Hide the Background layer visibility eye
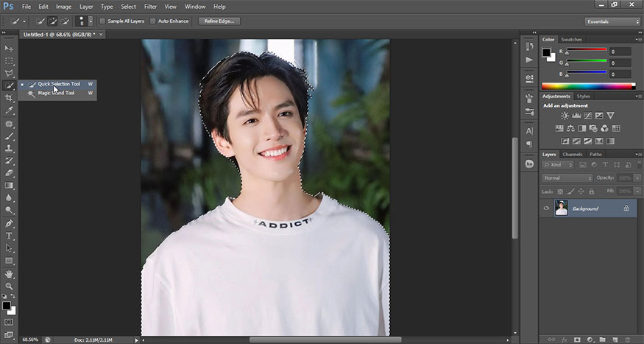644x344 pixels. [546, 208]
